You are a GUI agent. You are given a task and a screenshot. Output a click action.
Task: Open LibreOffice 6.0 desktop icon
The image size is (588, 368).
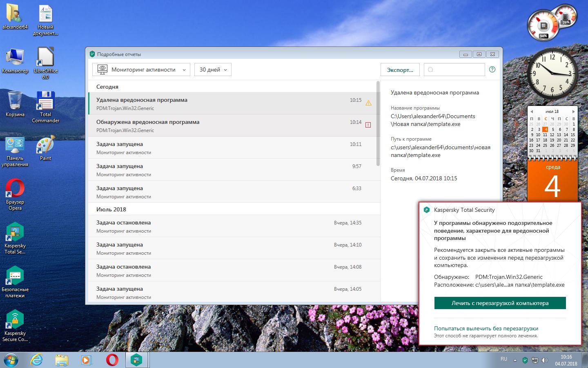[x=45, y=58]
